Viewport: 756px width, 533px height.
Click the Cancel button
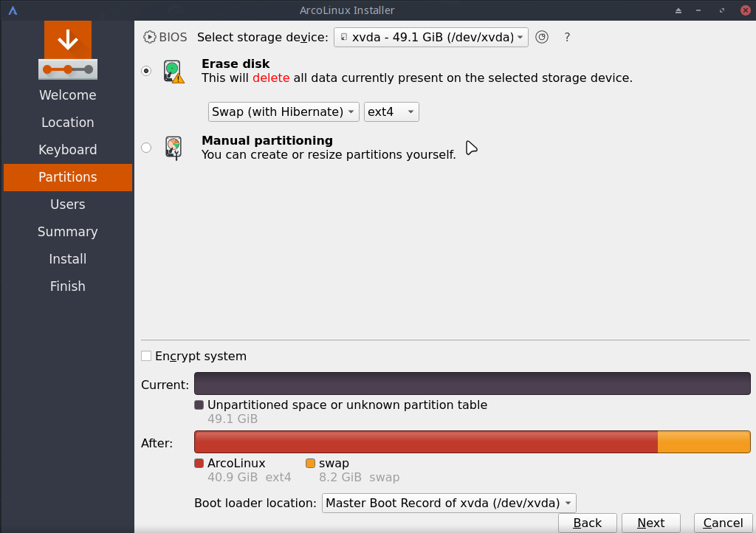[x=724, y=523]
